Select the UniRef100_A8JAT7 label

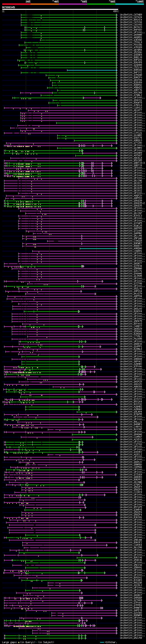131,110
